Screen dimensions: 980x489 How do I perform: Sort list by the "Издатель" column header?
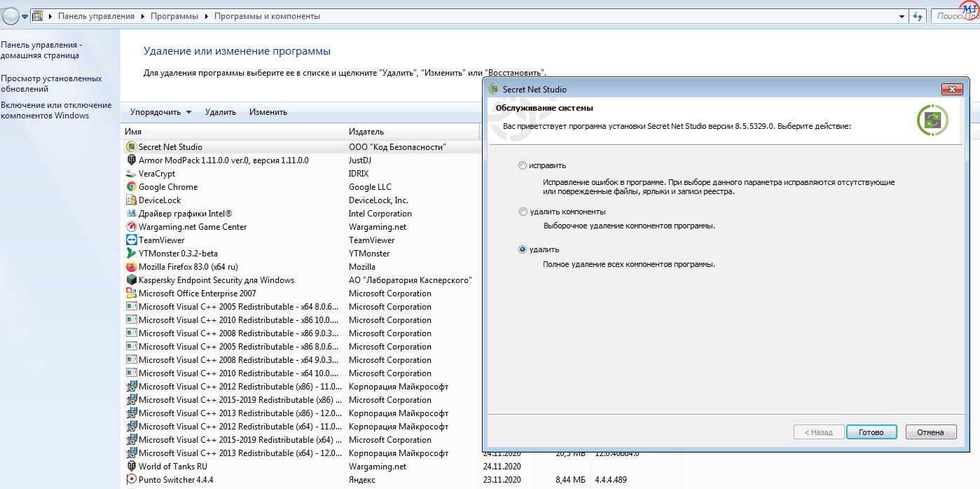412,132
